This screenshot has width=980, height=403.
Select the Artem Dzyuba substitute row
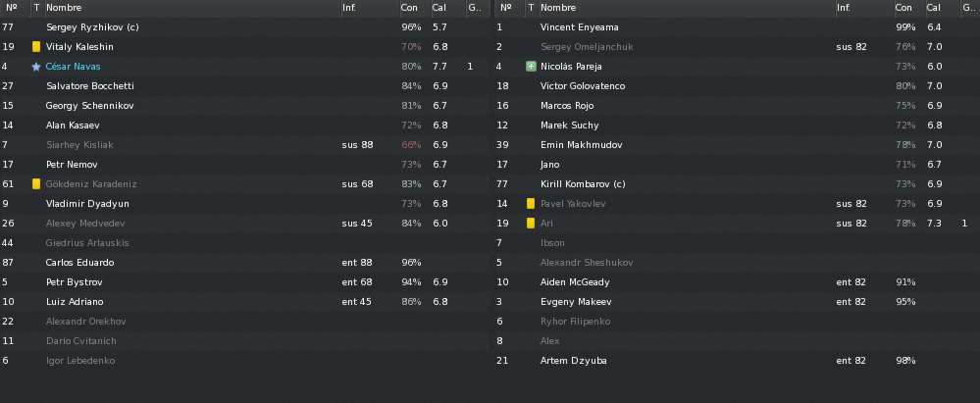coord(737,361)
